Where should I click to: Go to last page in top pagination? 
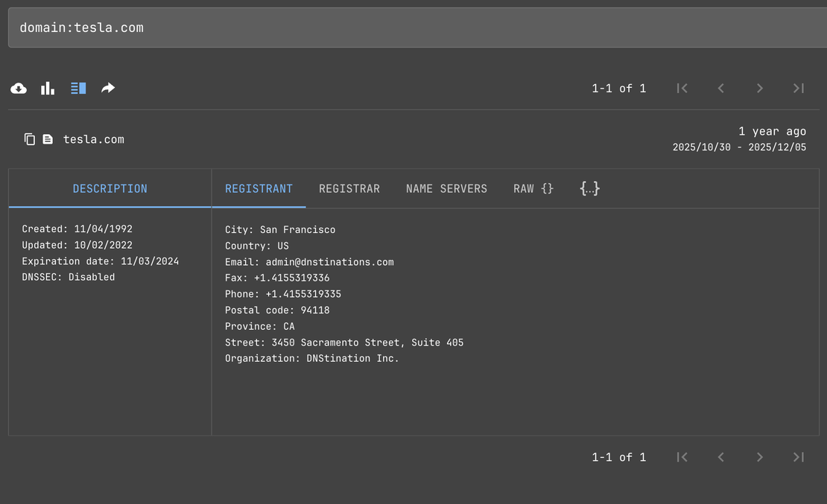pyautogui.click(x=798, y=89)
